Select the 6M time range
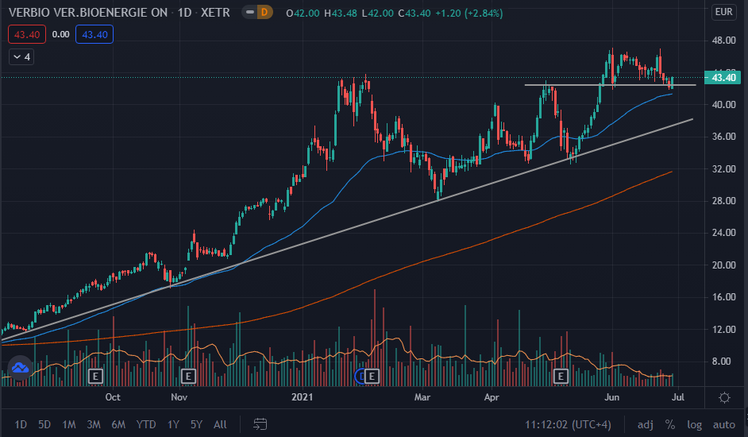Viewport: 748px width, 437px height. 118,424
